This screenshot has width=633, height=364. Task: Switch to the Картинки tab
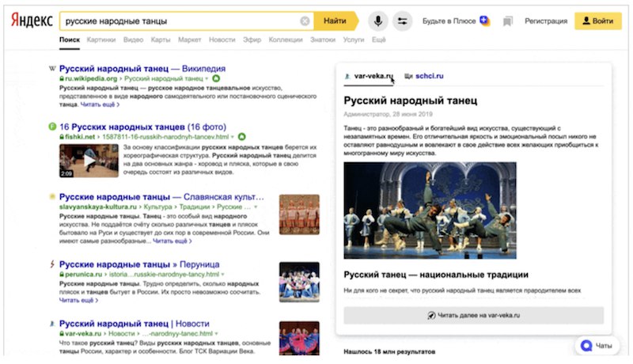[x=101, y=40]
